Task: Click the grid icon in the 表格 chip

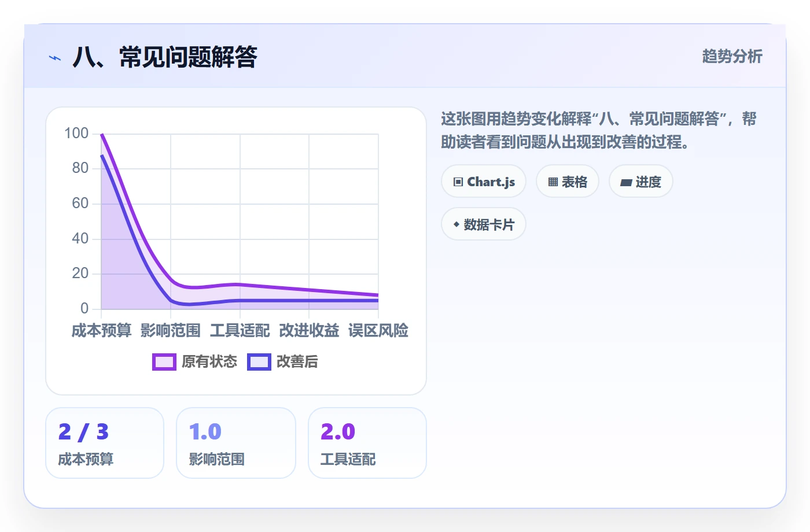Action: pos(553,182)
